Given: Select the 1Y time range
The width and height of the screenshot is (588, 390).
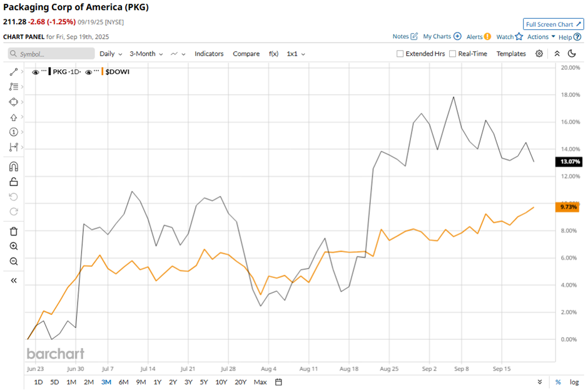Looking at the screenshot, I should pyautogui.click(x=158, y=382).
